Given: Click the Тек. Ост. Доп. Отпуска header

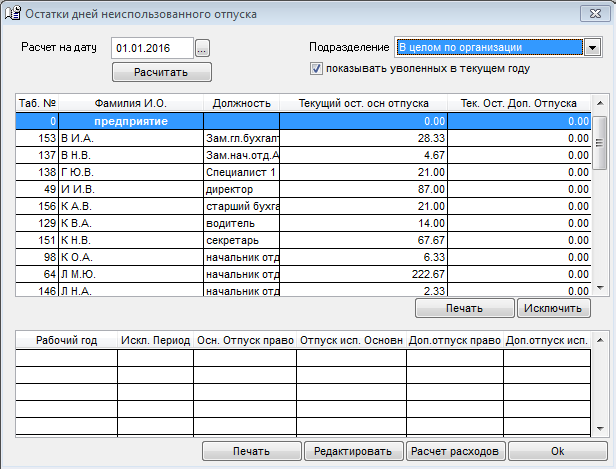Looking at the screenshot, I should coord(519,103).
